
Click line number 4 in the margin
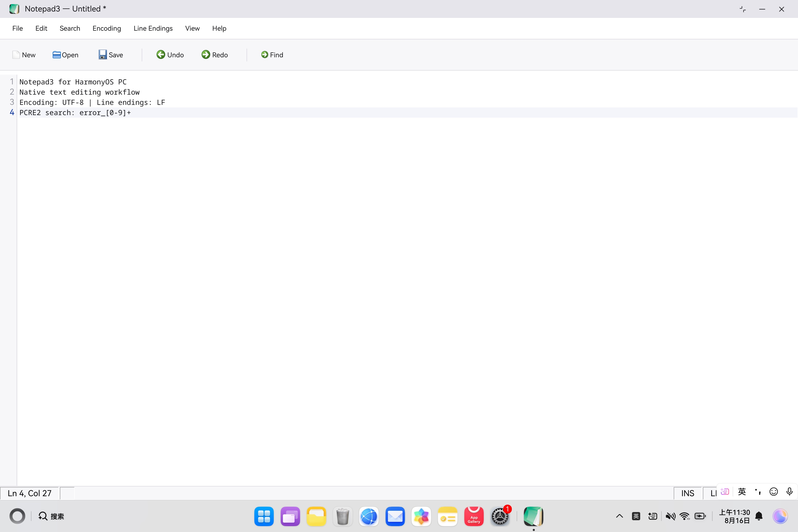coord(12,112)
